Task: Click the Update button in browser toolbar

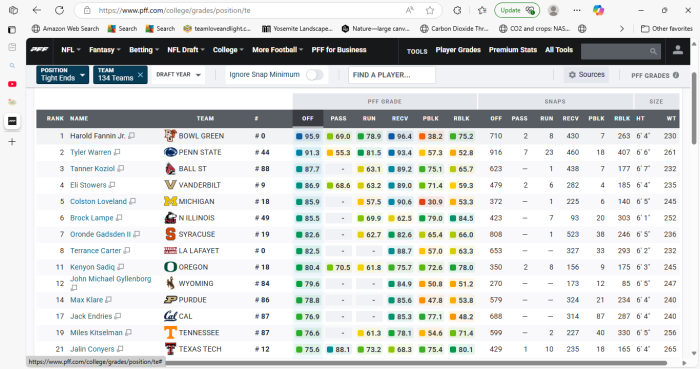Action: (517, 10)
